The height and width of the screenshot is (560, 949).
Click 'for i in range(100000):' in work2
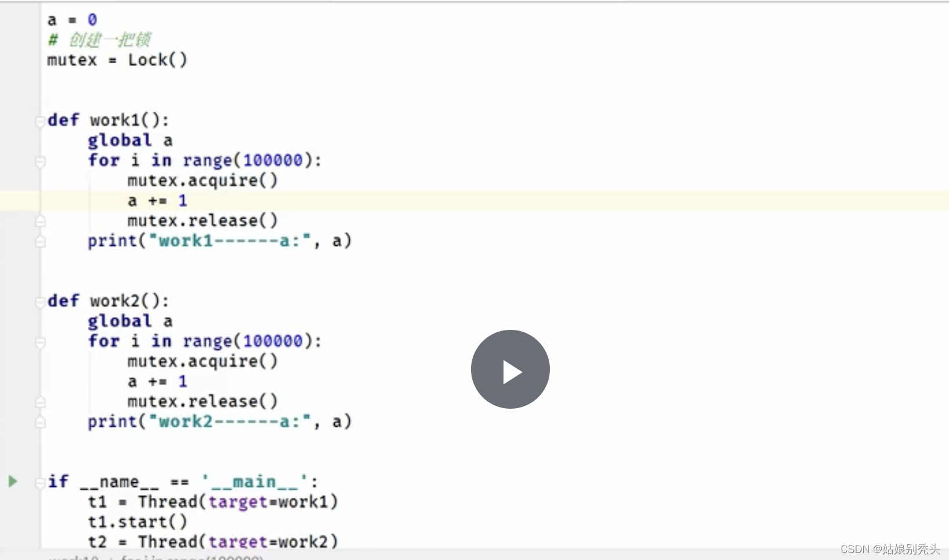[x=205, y=341]
